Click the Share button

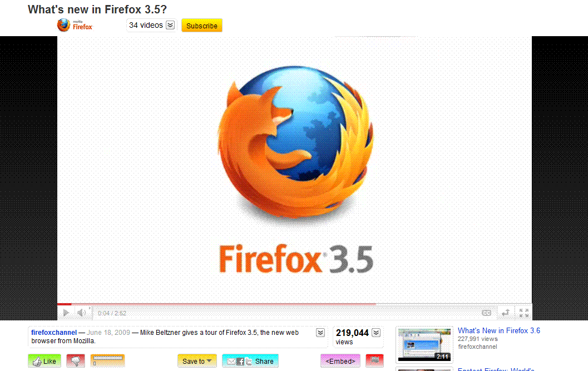point(250,361)
